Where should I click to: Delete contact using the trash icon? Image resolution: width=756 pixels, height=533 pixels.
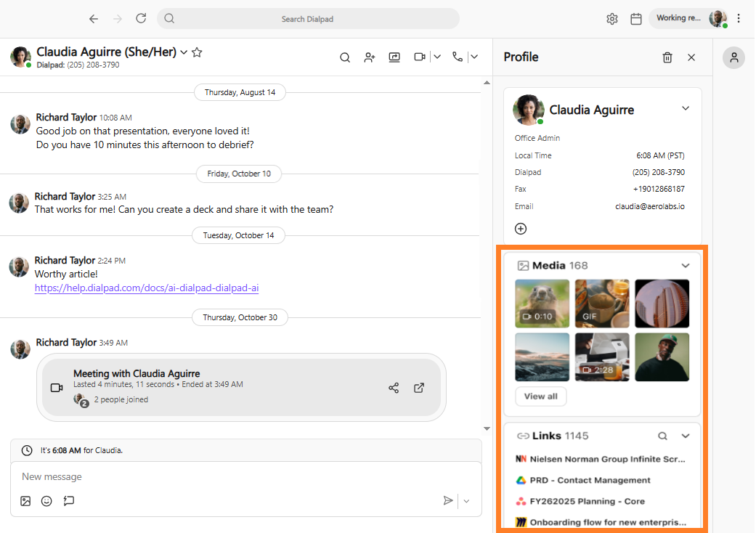coord(667,57)
